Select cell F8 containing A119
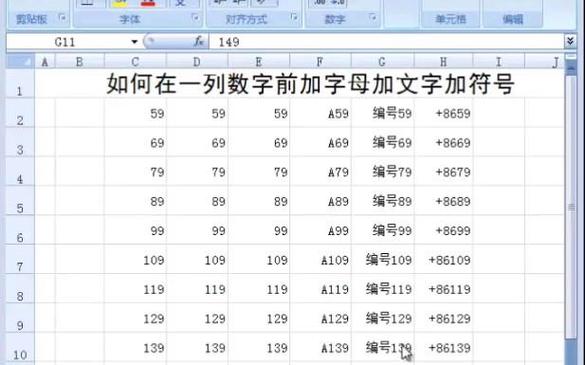 [x=320, y=289]
